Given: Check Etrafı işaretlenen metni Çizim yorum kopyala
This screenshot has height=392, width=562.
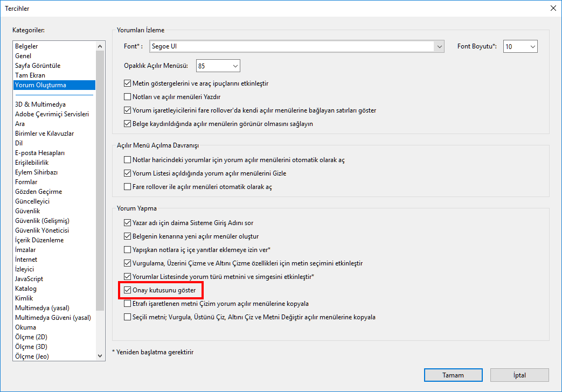Looking at the screenshot, I should click(x=127, y=304).
